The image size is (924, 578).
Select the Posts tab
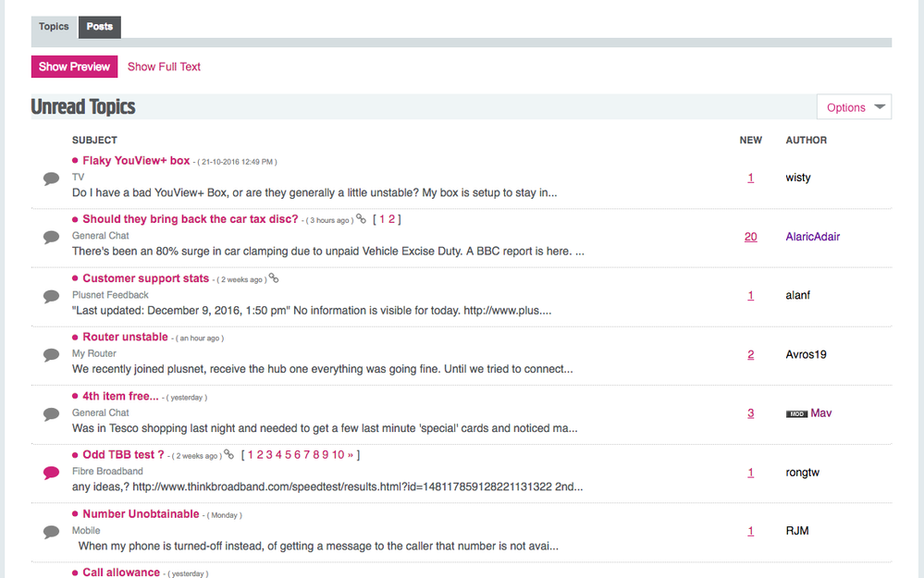(99, 27)
